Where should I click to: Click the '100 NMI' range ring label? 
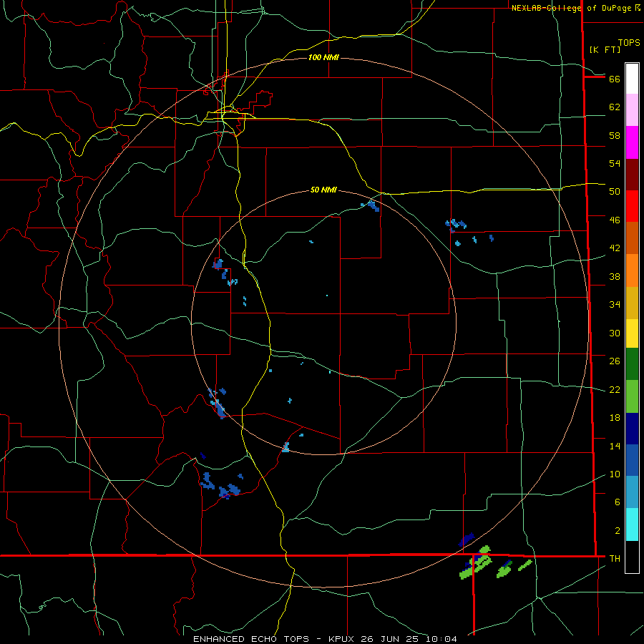[323, 57]
